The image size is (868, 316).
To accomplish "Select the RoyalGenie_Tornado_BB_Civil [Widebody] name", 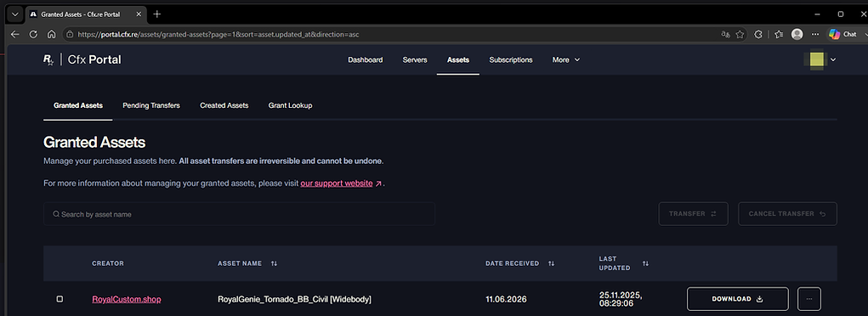I will 294,299.
